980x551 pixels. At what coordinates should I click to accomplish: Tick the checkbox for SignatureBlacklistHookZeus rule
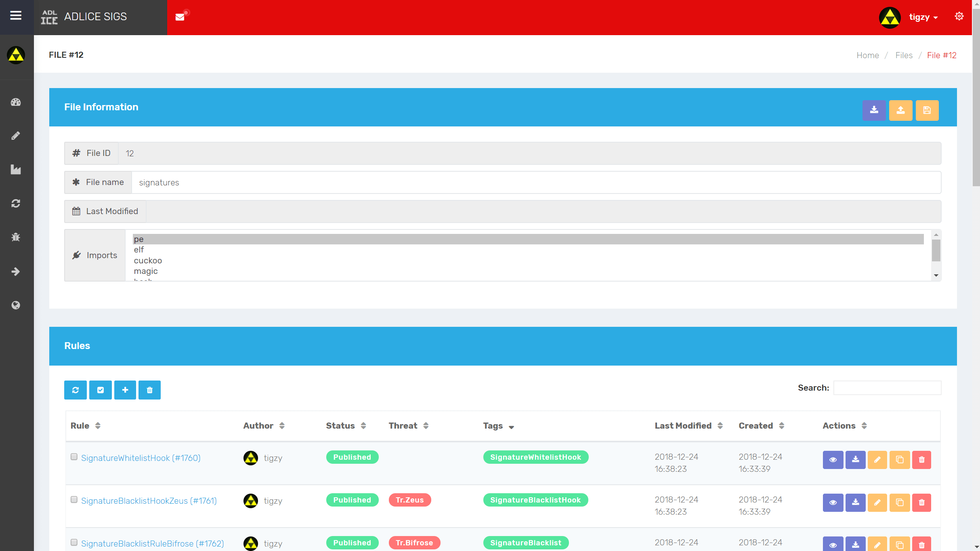click(x=74, y=500)
